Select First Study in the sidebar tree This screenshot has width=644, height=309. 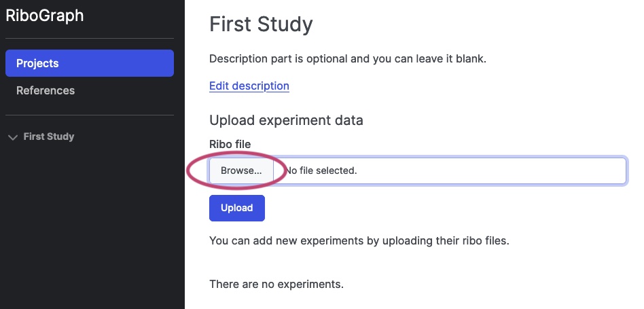tap(49, 137)
